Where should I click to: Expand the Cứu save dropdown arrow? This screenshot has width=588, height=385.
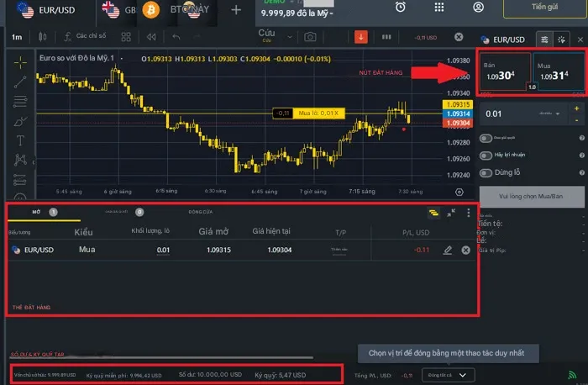(x=290, y=37)
